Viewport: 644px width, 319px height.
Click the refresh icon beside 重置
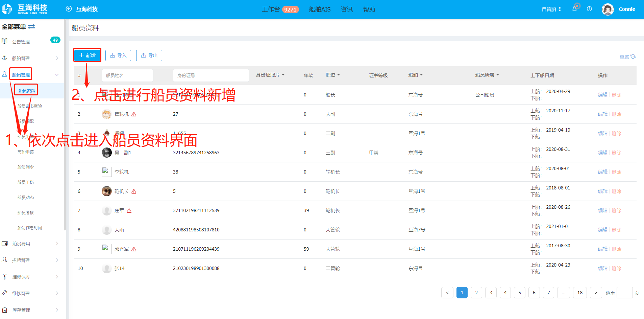(x=633, y=56)
